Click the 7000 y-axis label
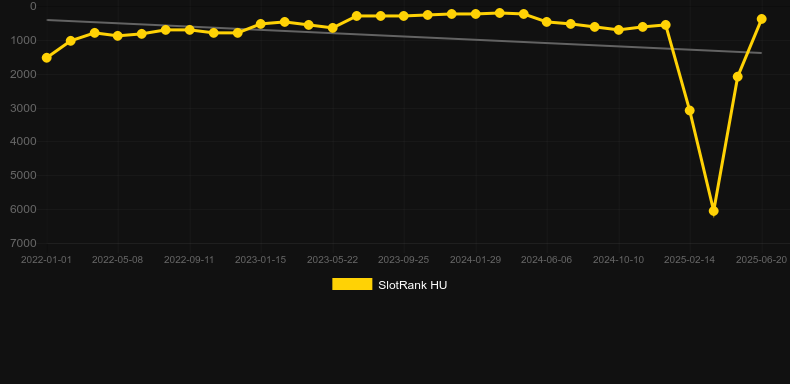The width and height of the screenshot is (790, 384). [23, 243]
